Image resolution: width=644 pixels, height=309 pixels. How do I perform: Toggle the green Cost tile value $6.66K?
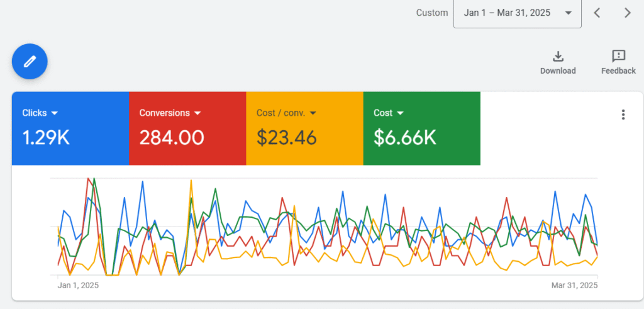click(x=405, y=137)
